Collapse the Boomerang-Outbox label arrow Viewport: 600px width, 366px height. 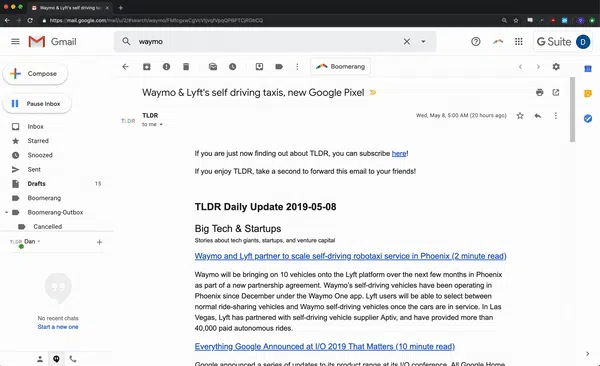click(x=6, y=212)
